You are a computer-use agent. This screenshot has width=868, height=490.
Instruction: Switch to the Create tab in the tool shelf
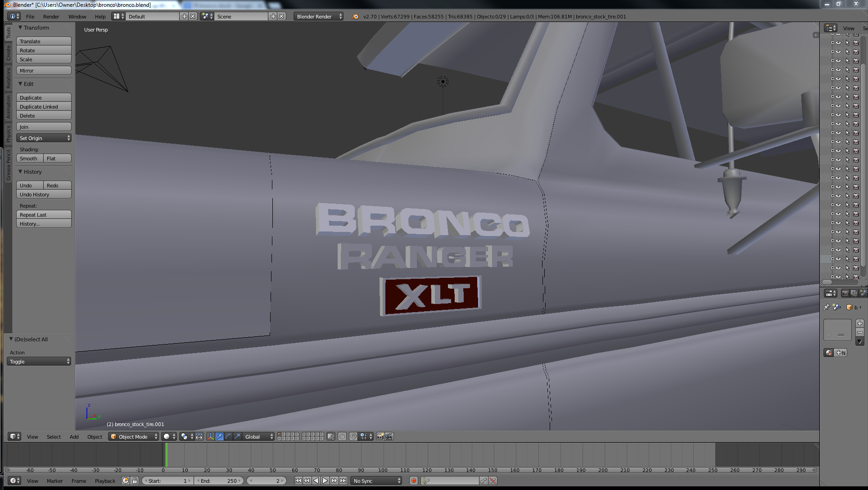click(x=8, y=53)
